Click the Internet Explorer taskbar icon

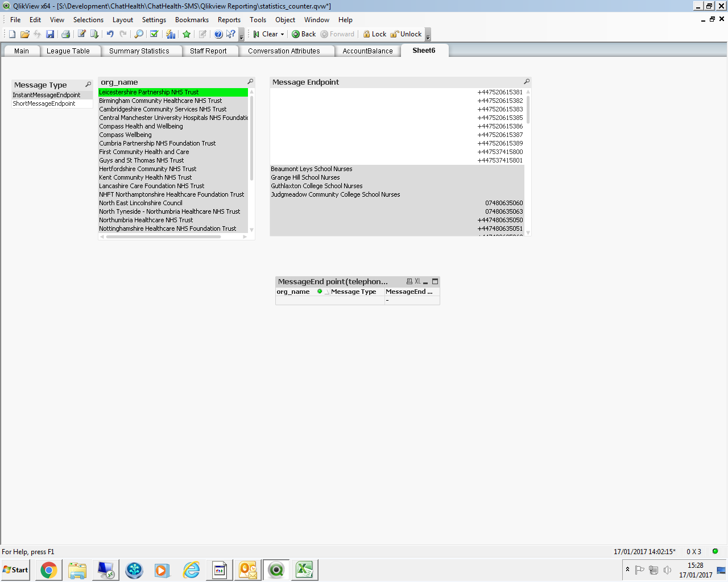click(191, 570)
